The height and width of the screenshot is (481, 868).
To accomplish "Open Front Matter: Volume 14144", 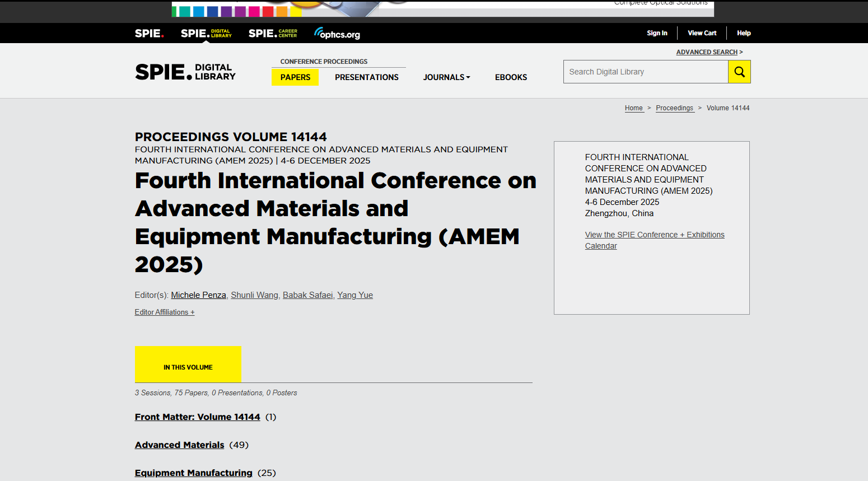I will (x=197, y=417).
